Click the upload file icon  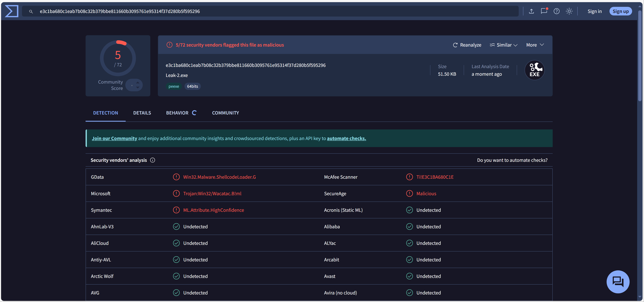(x=531, y=11)
